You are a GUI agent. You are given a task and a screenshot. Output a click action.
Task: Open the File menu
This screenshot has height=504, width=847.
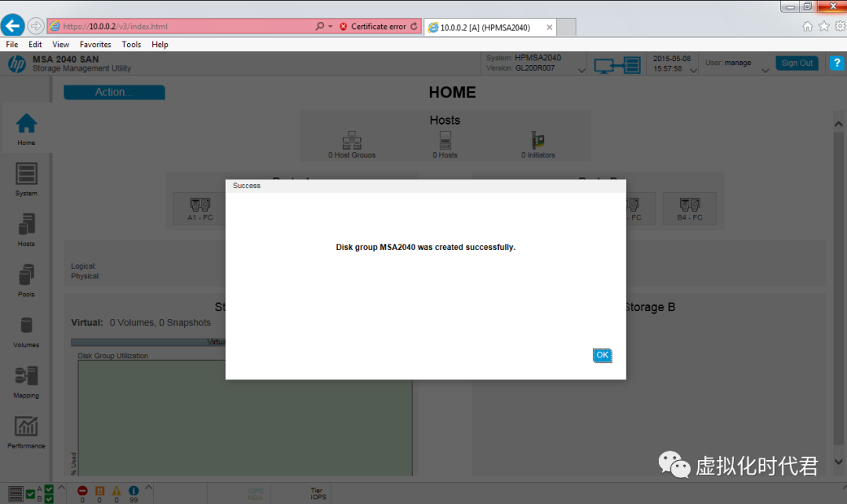point(12,44)
